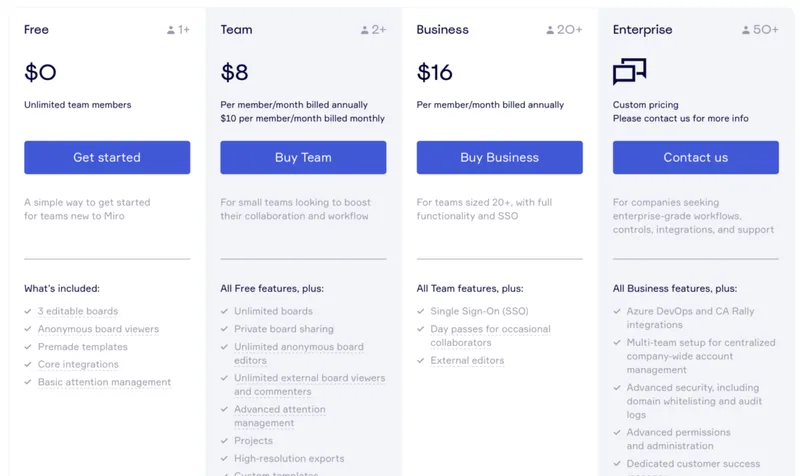Click checkmark beside Single Sign-On (SSO)
The height and width of the screenshot is (476, 800).
(421, 311)
